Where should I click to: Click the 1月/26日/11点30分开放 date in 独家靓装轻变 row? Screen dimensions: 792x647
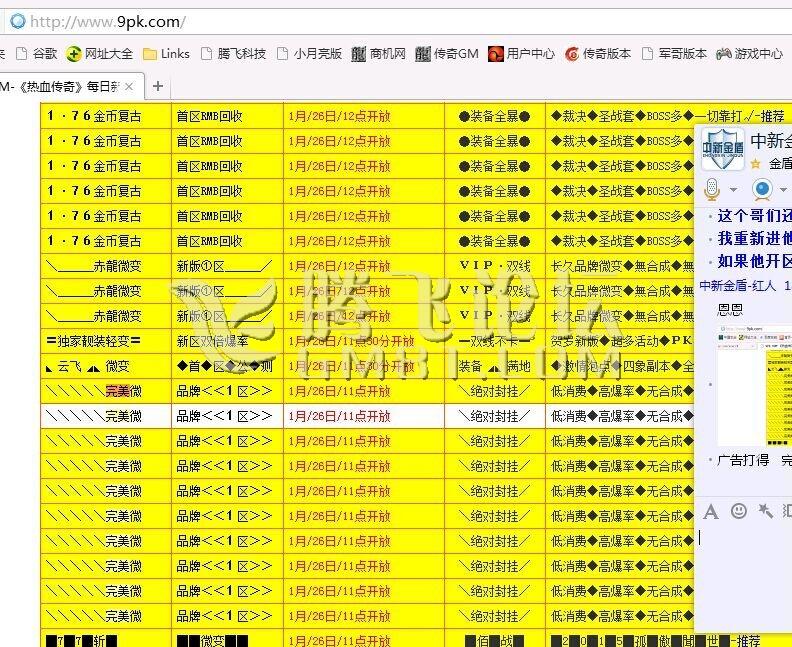click(x=352, y=341)
